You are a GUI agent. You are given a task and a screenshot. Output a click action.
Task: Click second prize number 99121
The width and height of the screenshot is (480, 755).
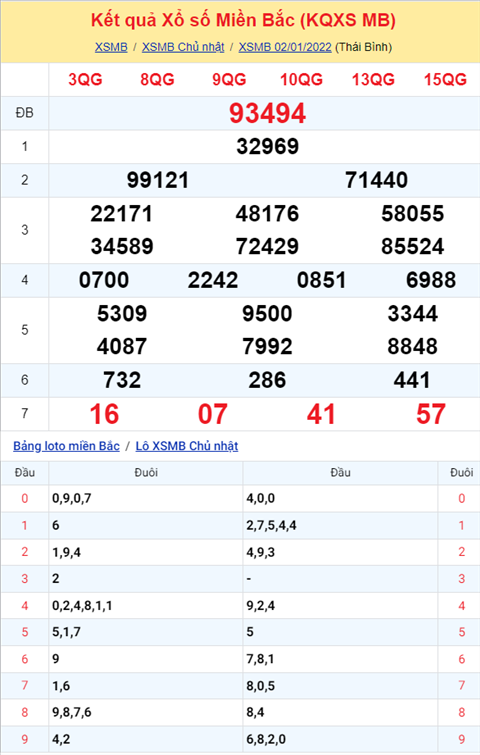[x=158, y=180]
